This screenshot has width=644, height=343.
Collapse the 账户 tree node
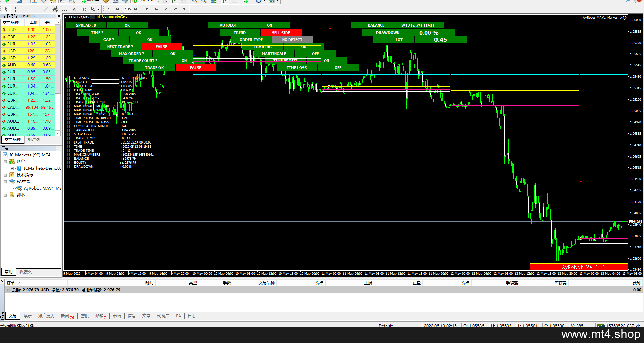[x=5, y=161]
